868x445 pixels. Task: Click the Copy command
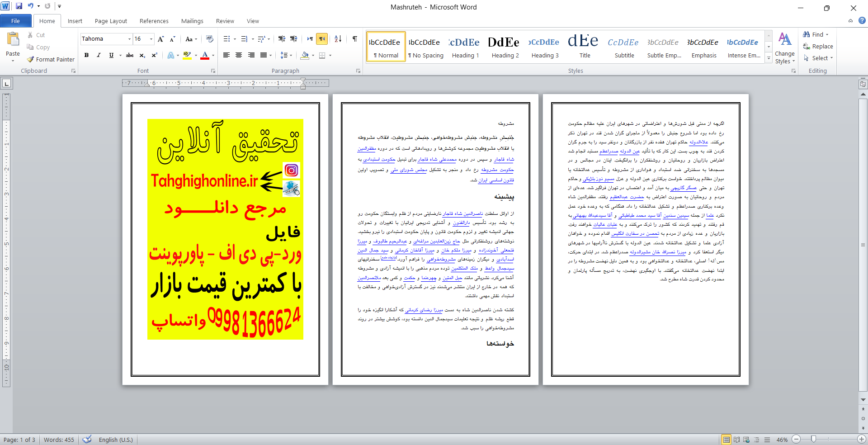tap(38, 47)
